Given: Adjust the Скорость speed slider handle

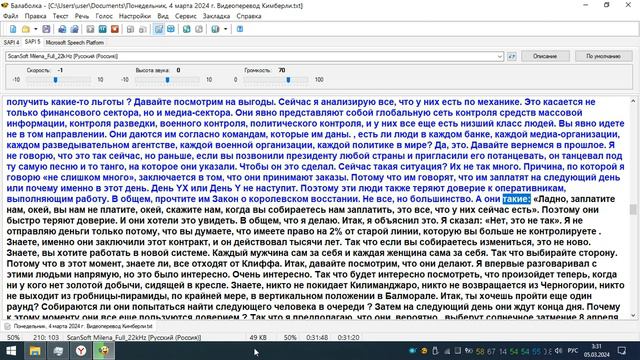Looking at the screenshot, I should pyautogui.click(x=56, y=80).
